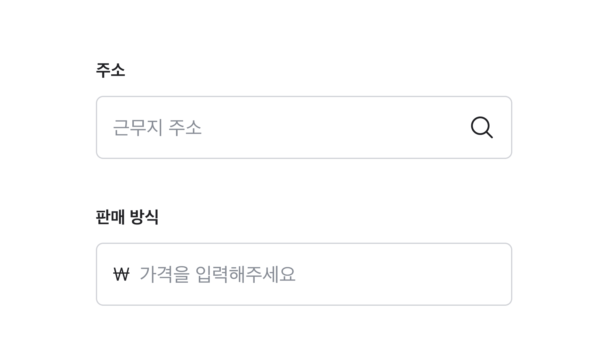Open address lookup with the search icon
The image size is (607, 364).
[x=482, y=127]
